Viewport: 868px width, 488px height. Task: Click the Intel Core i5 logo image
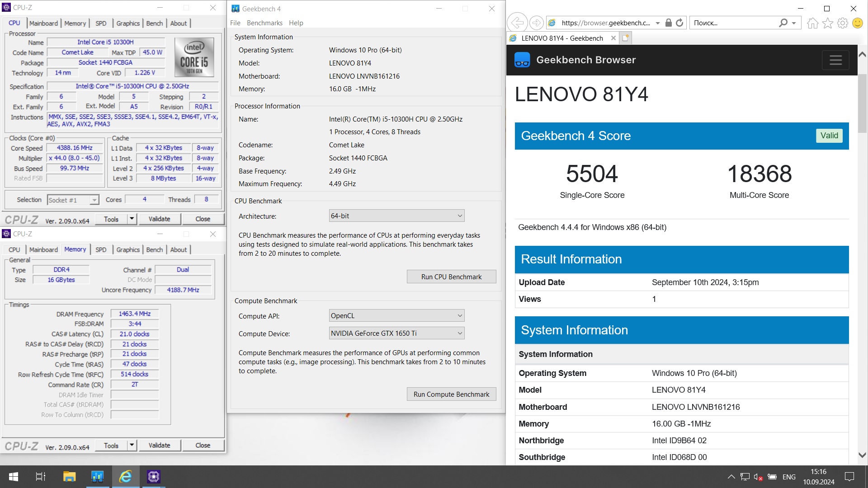coord(194,58)
